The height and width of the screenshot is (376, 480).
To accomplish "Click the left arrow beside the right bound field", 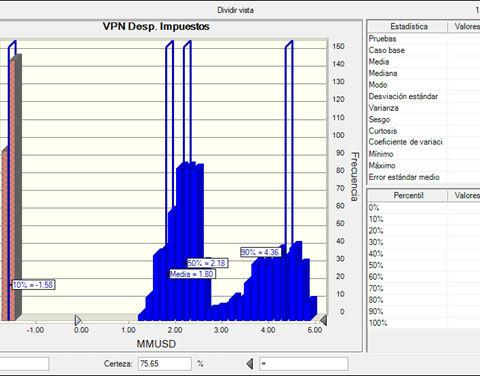I will click(x=250, y=363).
